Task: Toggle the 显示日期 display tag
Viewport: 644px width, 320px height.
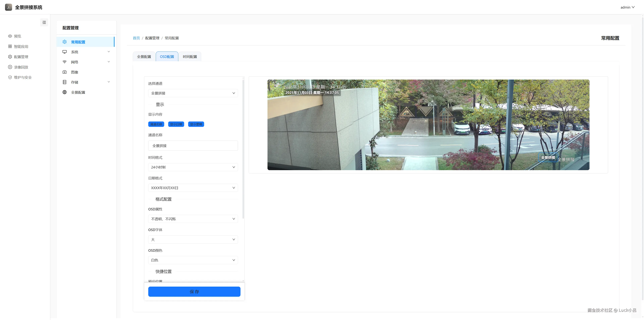Action: pos(176,124)
